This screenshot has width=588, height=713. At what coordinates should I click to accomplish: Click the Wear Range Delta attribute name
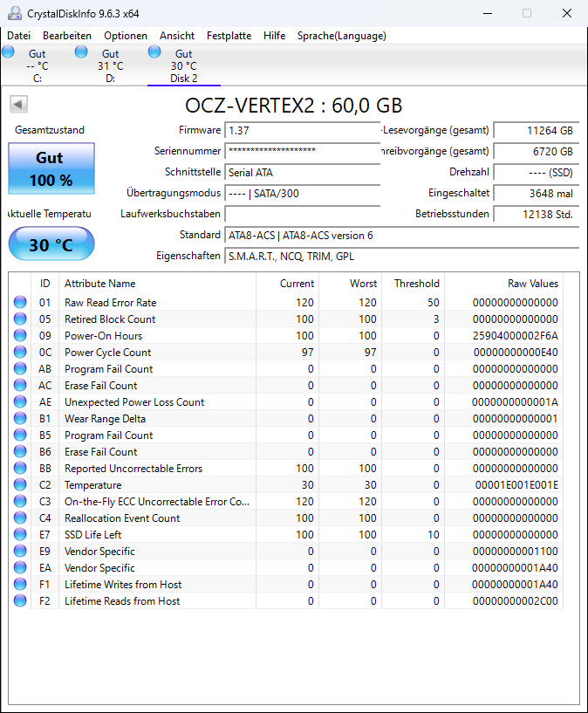(x=105, y=418)
